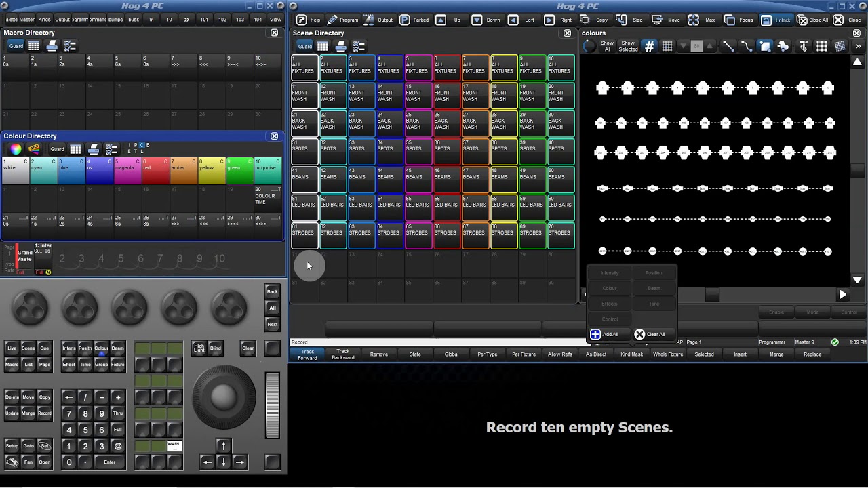Toggle Guard in the Colour Directory
Viewport: 868px width, 488px height.
coord(58,149)
